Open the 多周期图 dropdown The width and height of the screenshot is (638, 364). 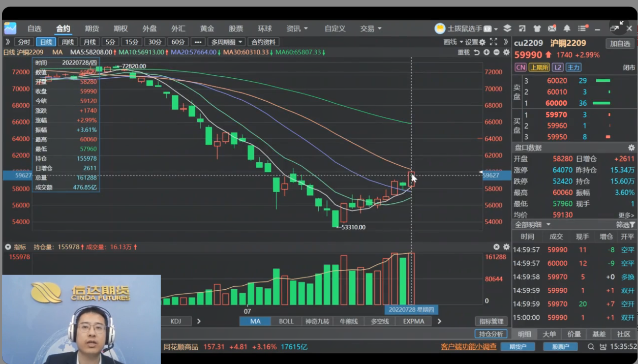click(x=226, y=42)
